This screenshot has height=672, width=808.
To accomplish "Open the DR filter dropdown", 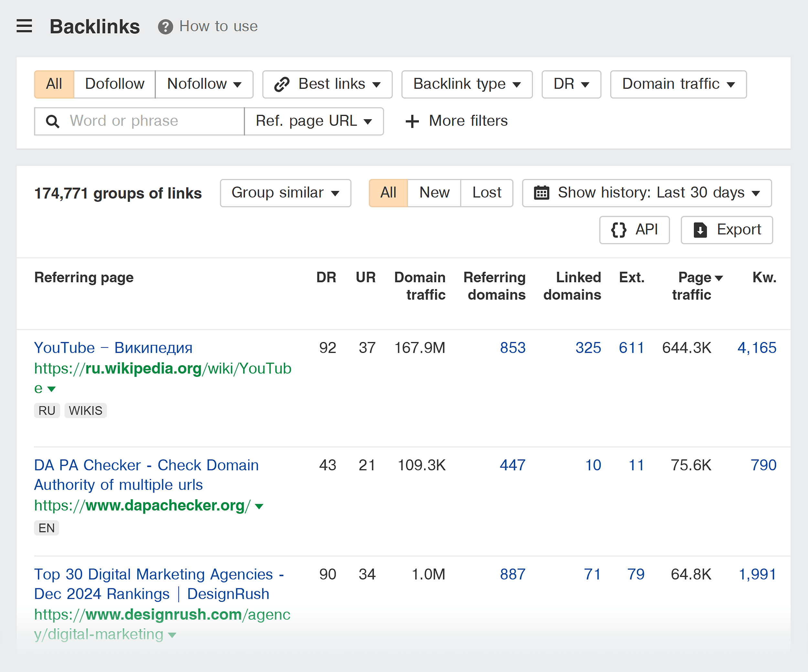I will (x=571, y=84).
